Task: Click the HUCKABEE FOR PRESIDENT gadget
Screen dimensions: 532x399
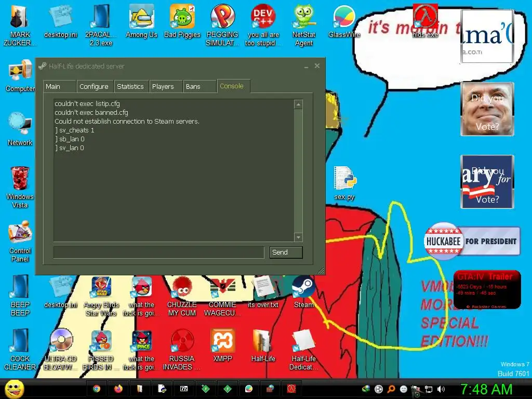Action: tap(472, 241)
